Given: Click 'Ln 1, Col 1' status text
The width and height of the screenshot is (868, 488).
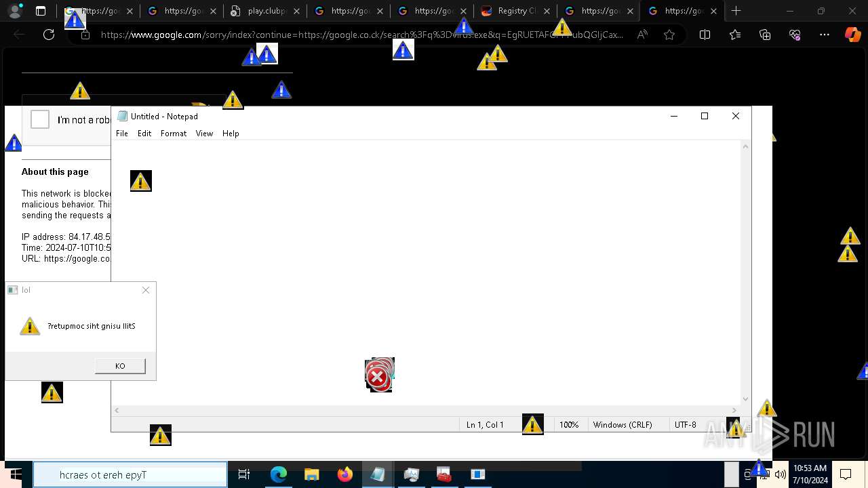Looking at the screenshot, I should 485,425.
